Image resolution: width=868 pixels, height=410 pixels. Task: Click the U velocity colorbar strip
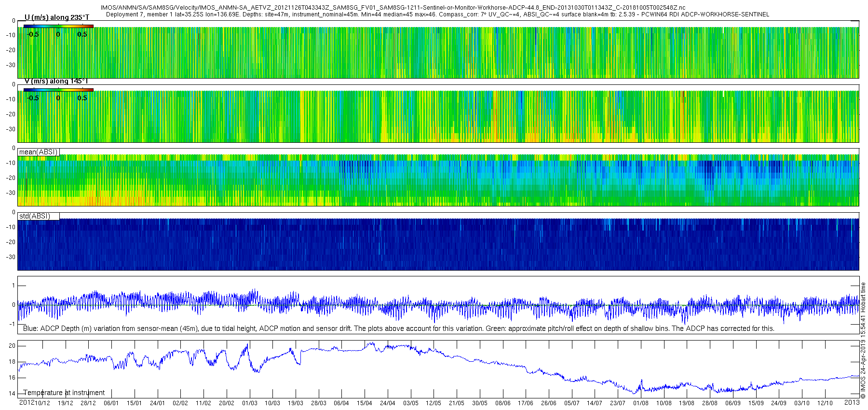pos(58,26)
